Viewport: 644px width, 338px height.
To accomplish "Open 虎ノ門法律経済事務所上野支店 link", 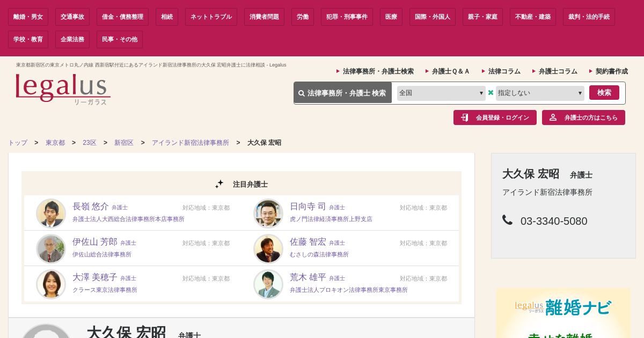I will pyautogui.click(x=331, y=219).
